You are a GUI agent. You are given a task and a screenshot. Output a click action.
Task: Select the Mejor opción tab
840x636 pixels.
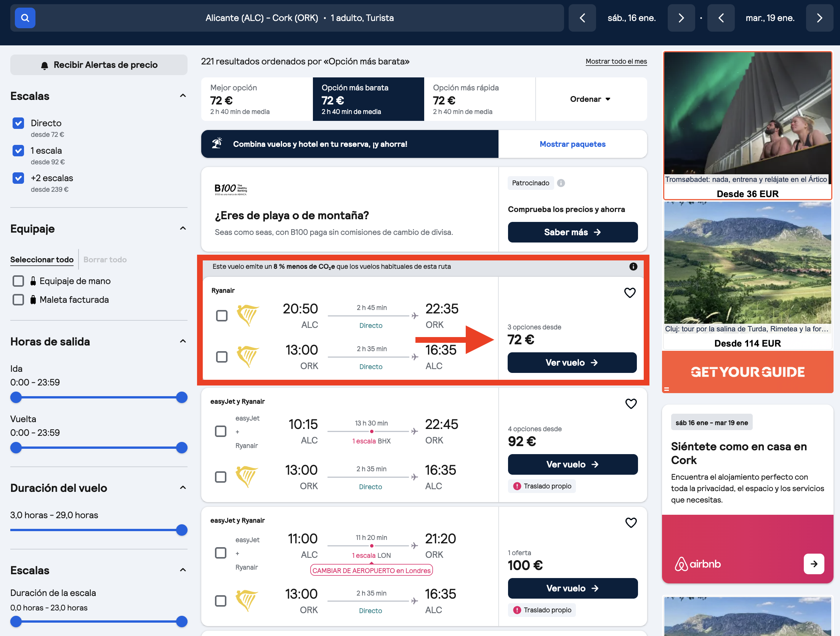(x=257, y=99)
